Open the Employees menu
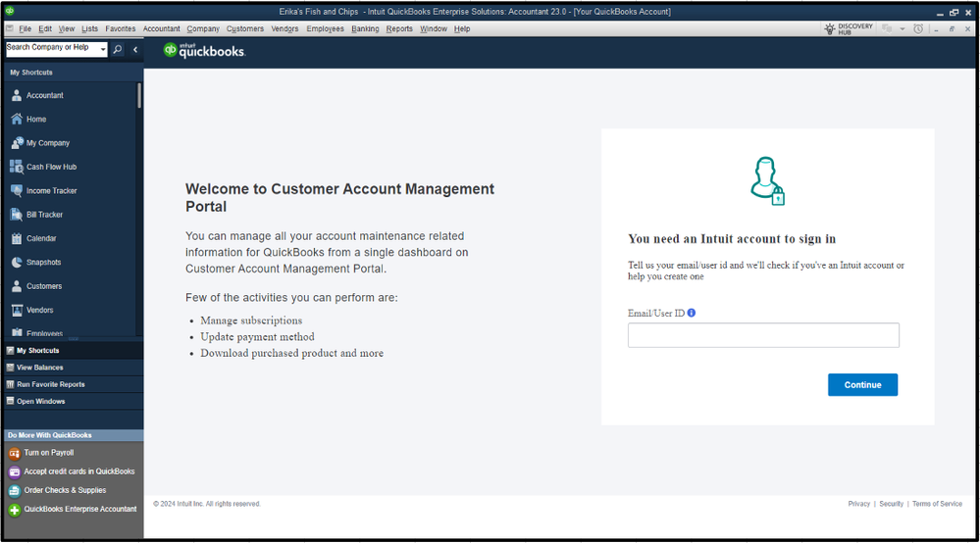 (325, 28)
